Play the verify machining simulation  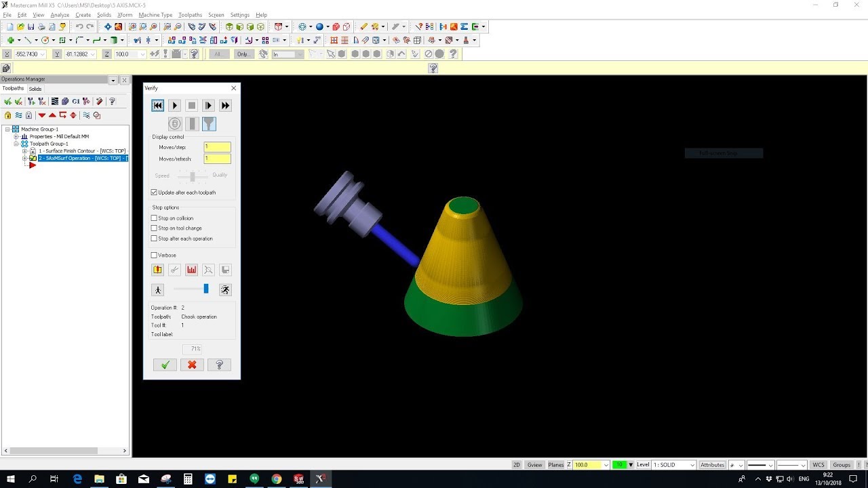click(174, 105)
